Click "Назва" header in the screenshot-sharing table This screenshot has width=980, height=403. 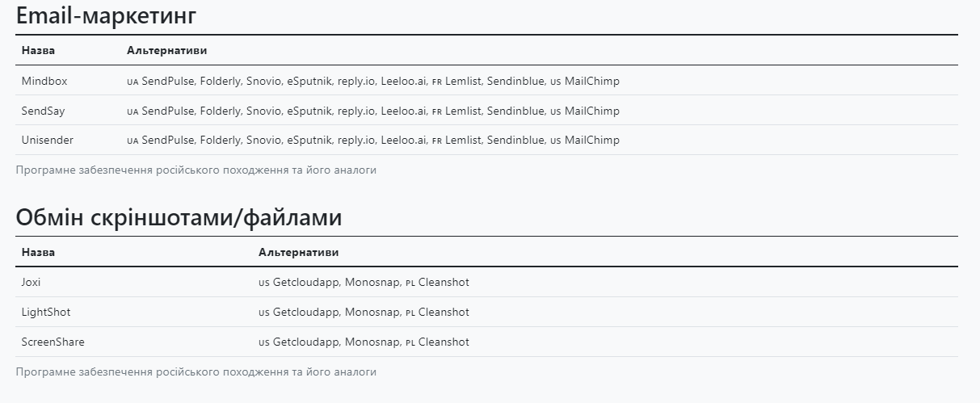38,252
